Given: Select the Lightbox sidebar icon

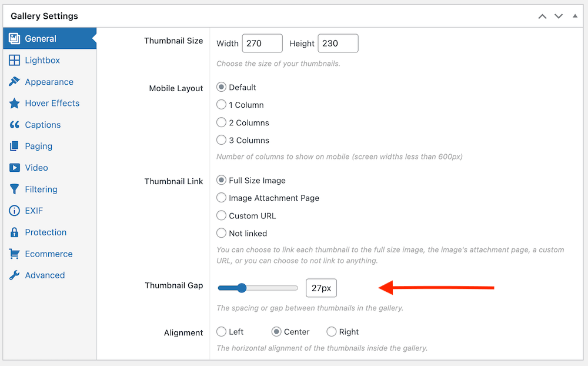Looking at the screenshot, I should click(15, 60).
